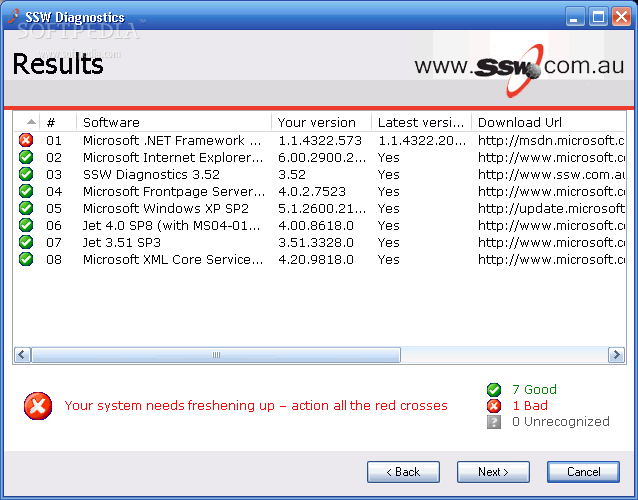Image resolution: width=638 pixels, height=500 pixels.
Task: Click green check icon for Microsoft Internet Explorer
Action: tap(26, 157)
